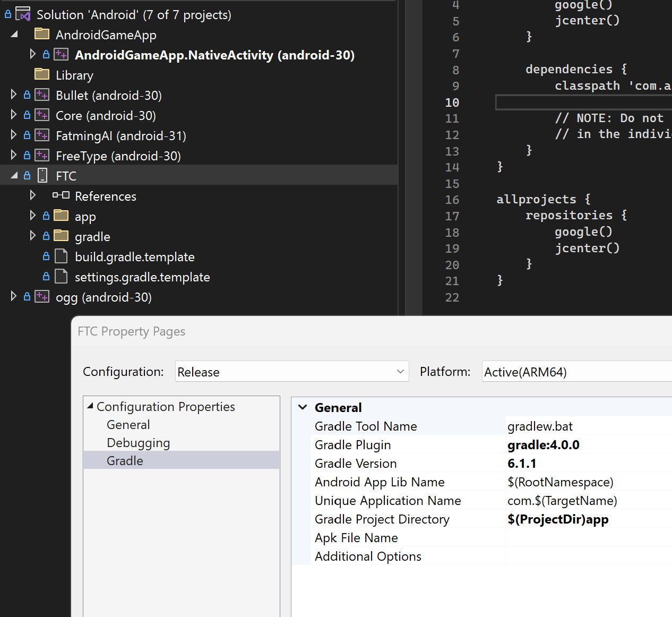Expand the AndroidGameApp.NativeActivity project node
This screenshot has width=672, height=617.
tap(33, 54)
